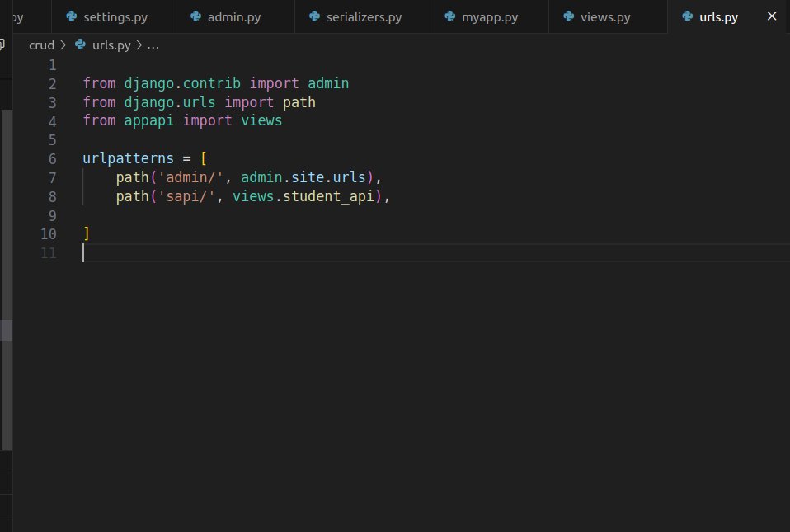The image size is (790, 532).
Task: Click the Python icon on the admin.py tab
Action: 196,16
